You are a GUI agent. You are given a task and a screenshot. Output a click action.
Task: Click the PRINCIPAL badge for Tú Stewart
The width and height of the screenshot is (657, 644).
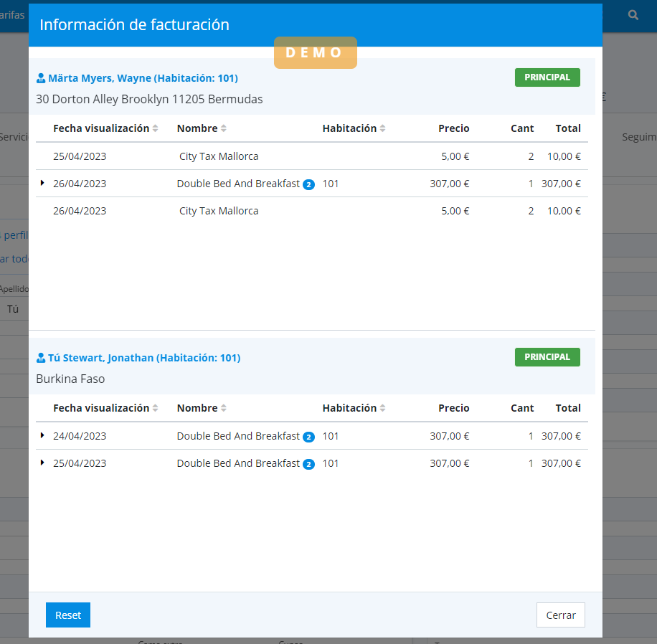[547, 357]
